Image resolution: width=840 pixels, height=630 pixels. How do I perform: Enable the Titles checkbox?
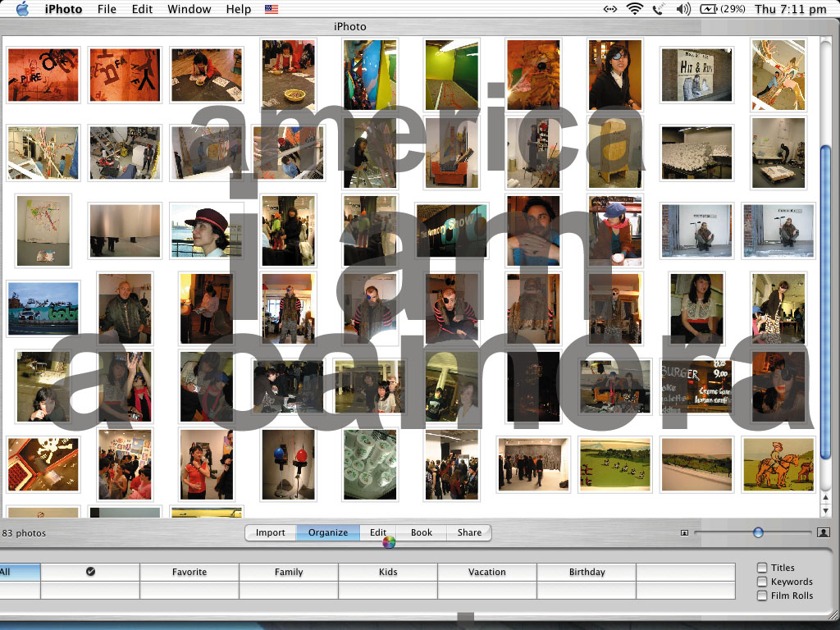pos(762,568)
